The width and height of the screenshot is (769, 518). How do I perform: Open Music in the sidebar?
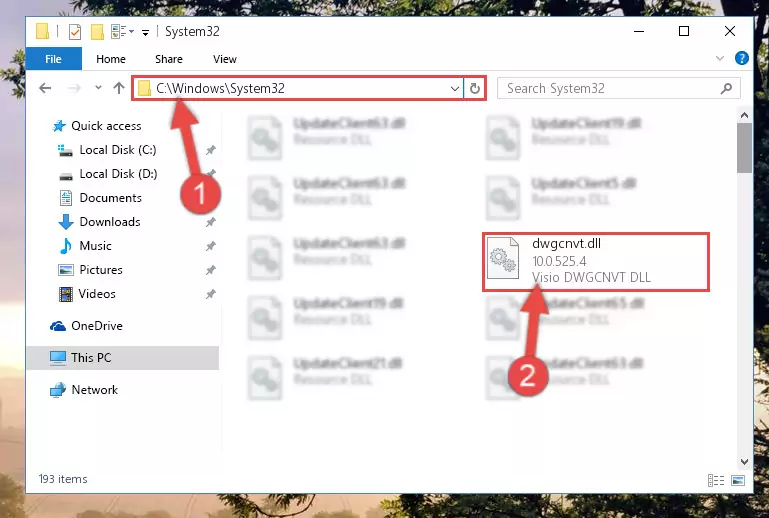point(95,246)
